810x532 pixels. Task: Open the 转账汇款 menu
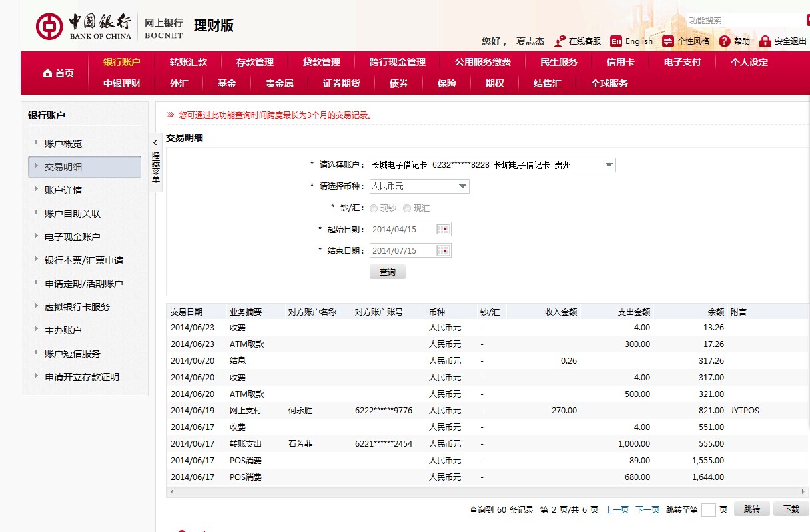click(188, 62)
